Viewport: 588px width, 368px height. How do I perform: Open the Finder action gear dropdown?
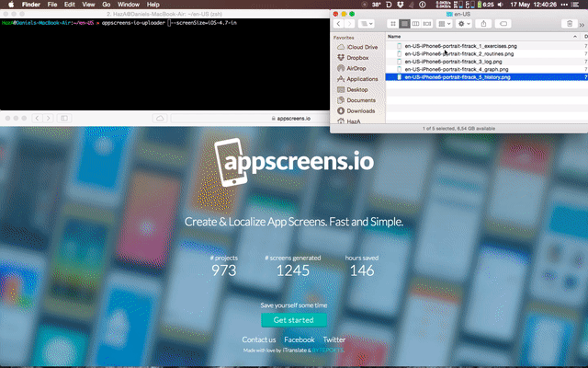(464, 24)
